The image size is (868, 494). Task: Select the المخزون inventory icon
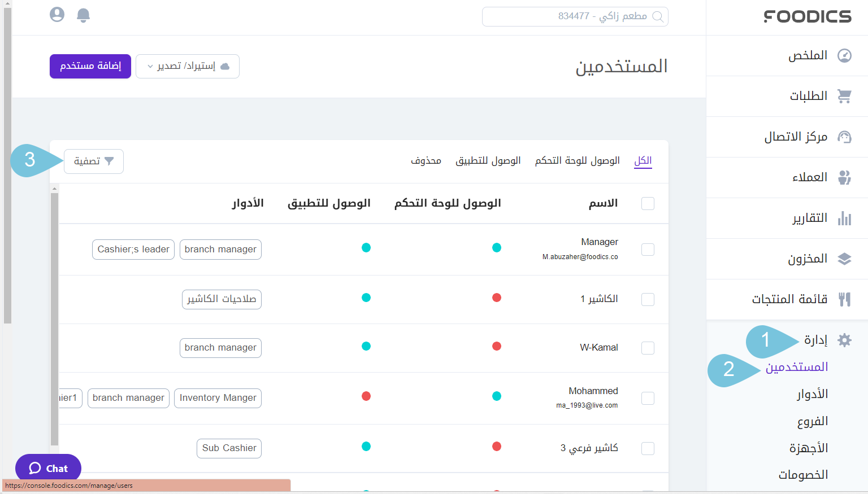(844, 259)
